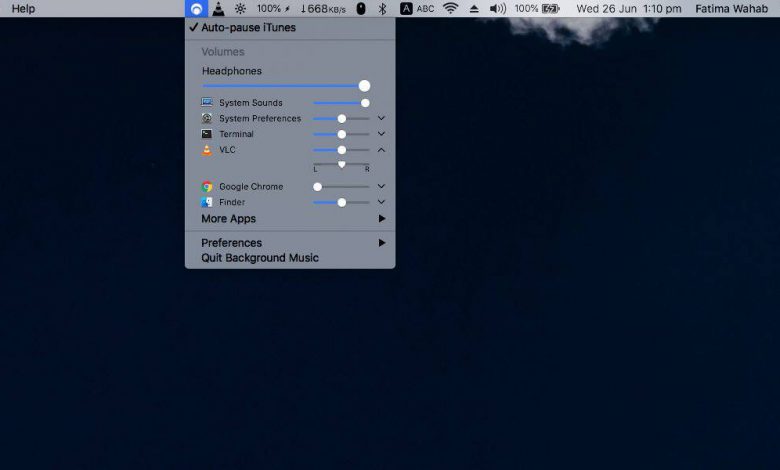Click the Headphones output volume slider
This screenshot has height=470, width=780.
pos(286,86)
